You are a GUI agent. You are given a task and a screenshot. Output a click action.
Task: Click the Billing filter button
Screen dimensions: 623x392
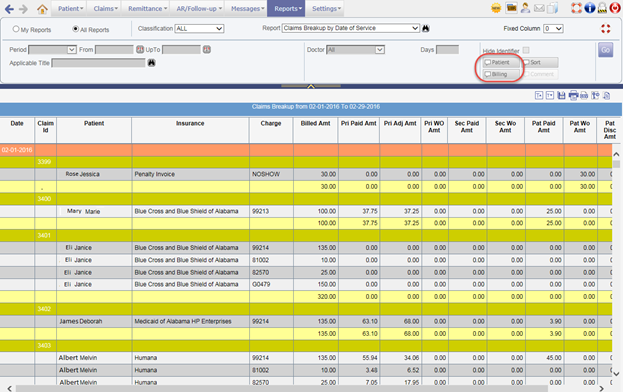[501, 74]
